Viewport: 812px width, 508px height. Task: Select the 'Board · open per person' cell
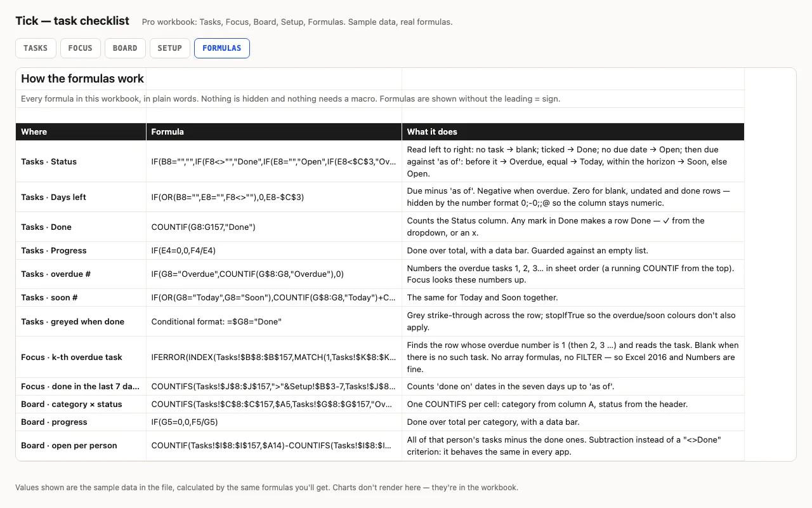[81, 445]
